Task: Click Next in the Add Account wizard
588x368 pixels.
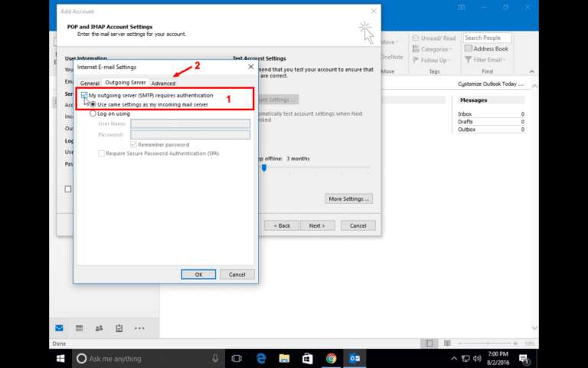Action: (317, 225)
